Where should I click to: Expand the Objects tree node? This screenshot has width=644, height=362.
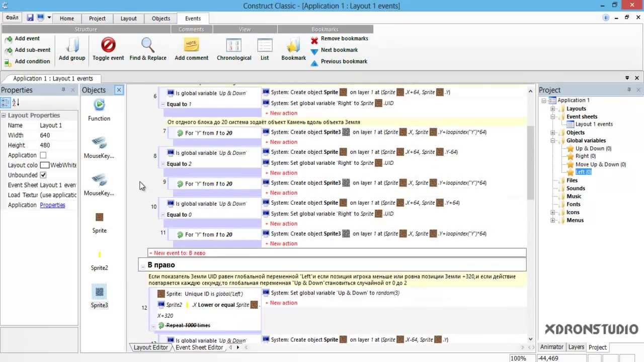pos(552,133)
